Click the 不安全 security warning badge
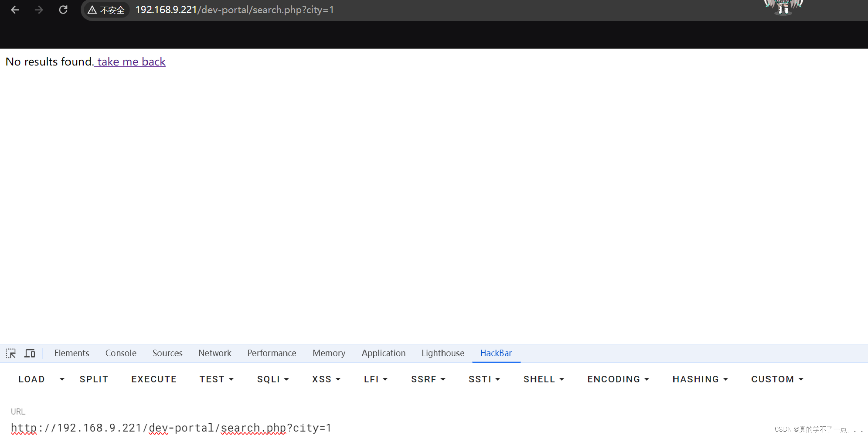868x436 pixels. (106, 10)
